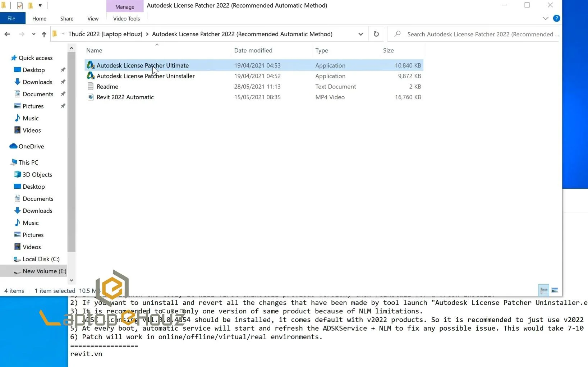Click the search box for this folder
588x367 pixels.
click(x=474, y=34)
